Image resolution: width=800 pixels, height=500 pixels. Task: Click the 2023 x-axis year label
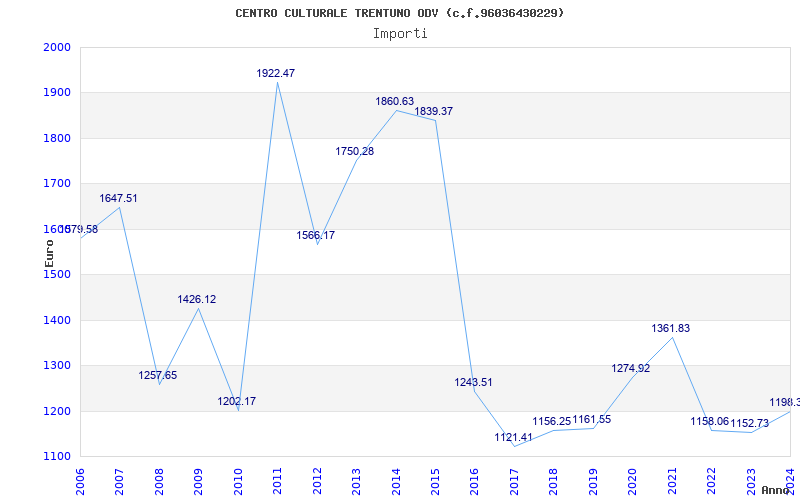click(x=751, y=482)
